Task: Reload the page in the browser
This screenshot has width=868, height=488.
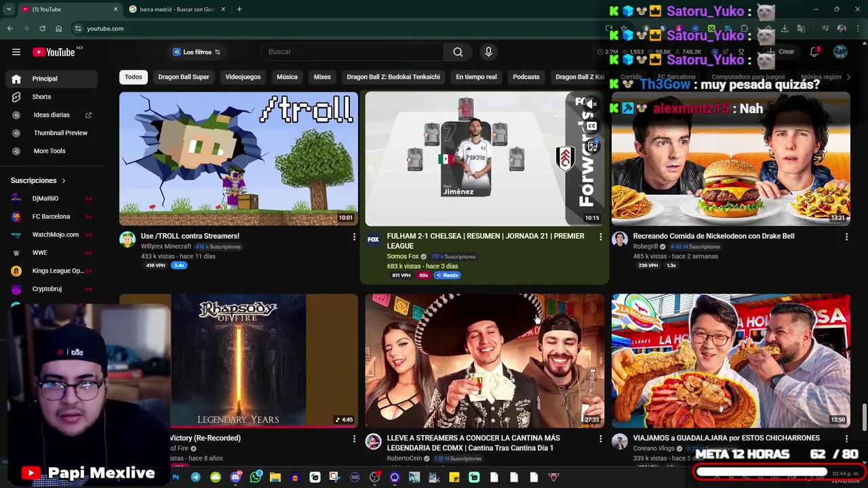Action: (42, 28)
